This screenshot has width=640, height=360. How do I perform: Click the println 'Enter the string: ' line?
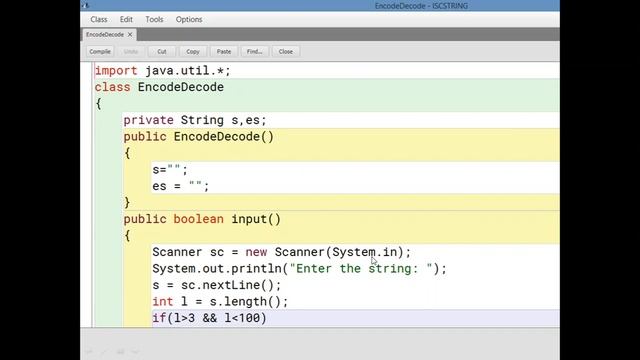pos(300,269)
